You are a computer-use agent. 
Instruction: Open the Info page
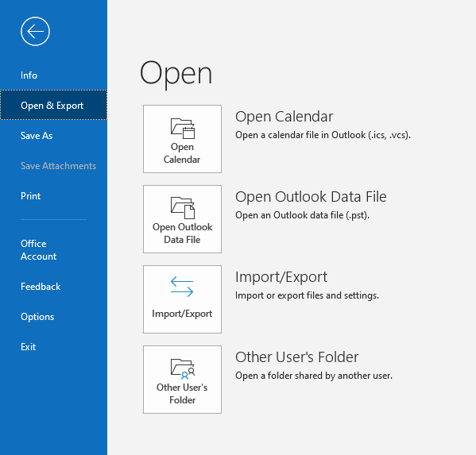[x=29, y=75]
